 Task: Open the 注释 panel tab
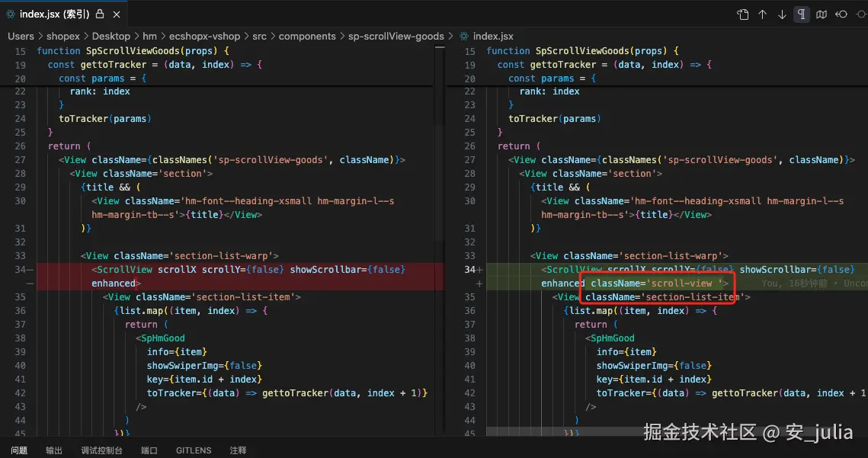pyautogui.click(x=238, y=450)
